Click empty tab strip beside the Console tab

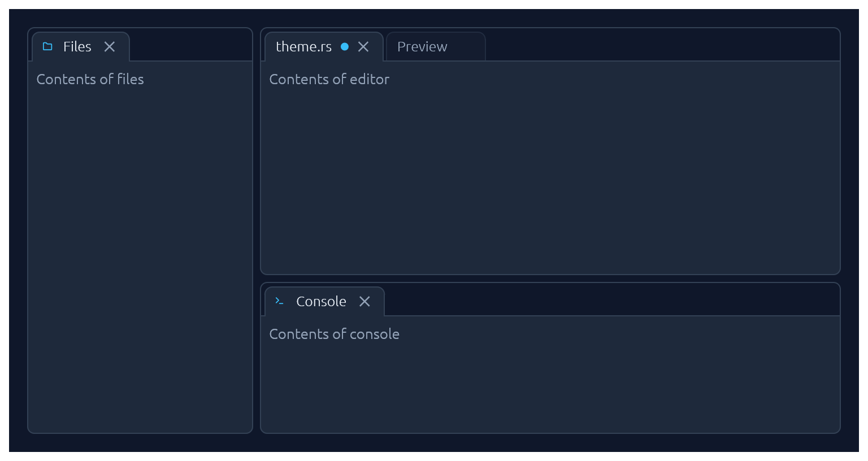(612, 300)
